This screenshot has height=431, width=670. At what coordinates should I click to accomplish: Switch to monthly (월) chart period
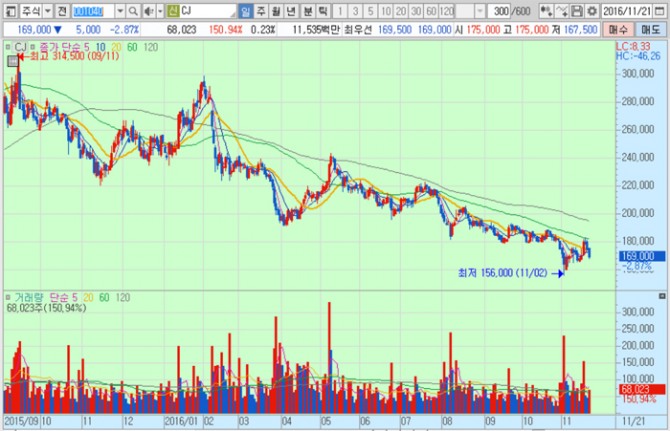(x=276, y=10)
